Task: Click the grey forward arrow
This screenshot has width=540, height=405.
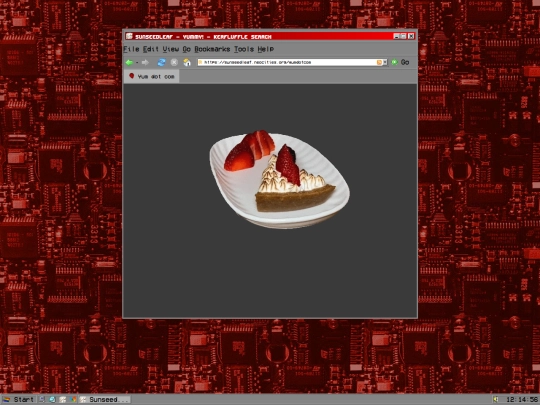Action: (x=145, y=62)
